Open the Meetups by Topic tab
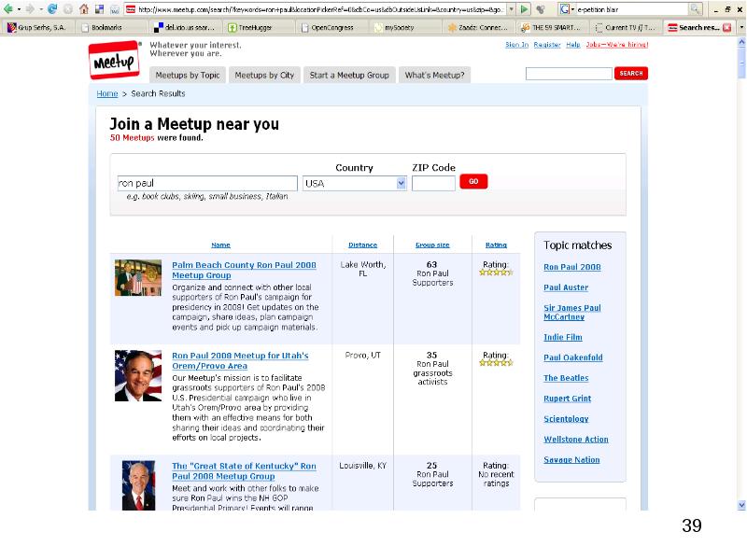747x560 pixels. [x=188, y=75]
